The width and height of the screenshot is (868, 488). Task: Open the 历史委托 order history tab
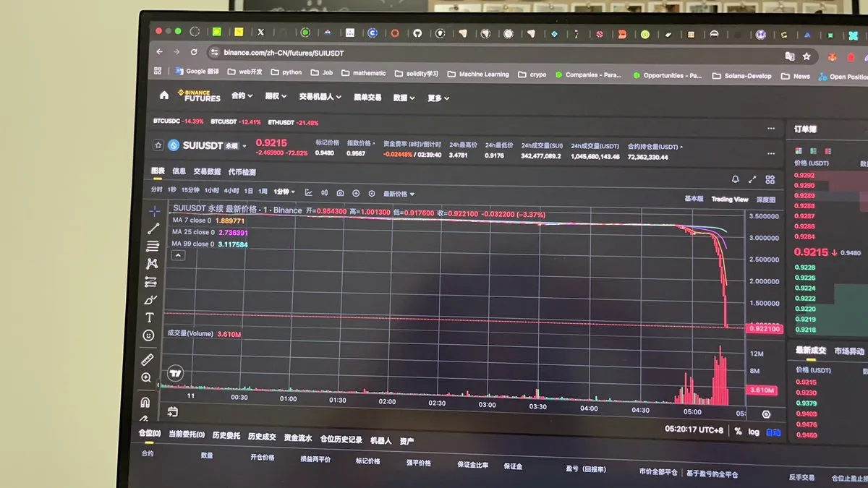pos(226,436)
